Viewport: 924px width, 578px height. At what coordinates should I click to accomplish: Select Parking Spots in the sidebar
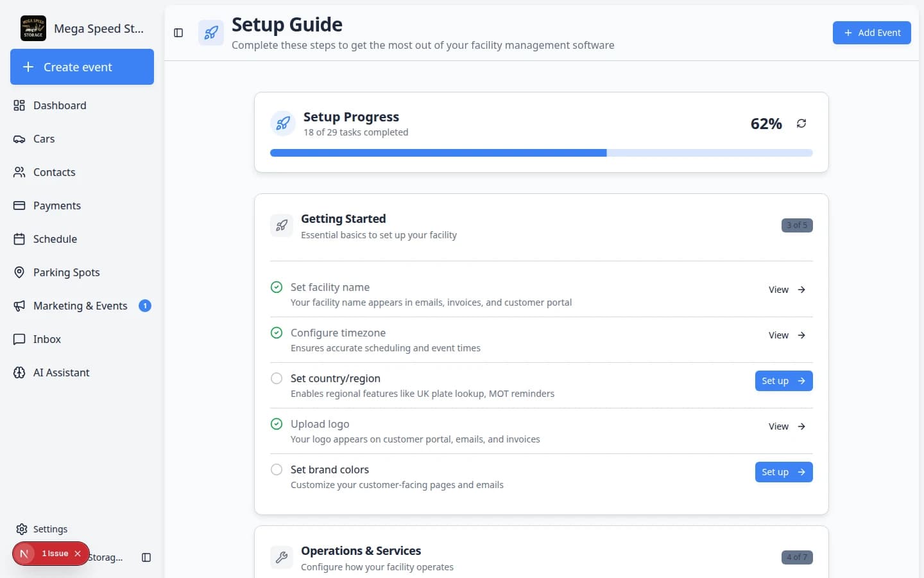tap(82, 272)
